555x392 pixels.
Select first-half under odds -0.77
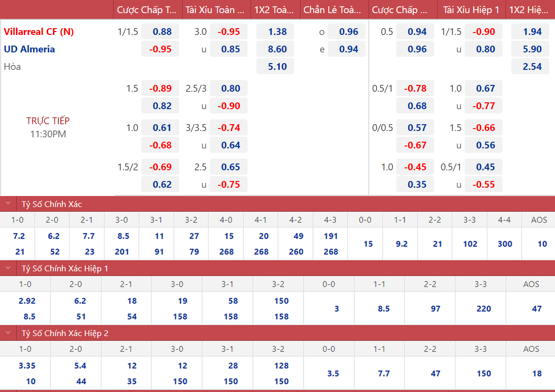(484, 106)
